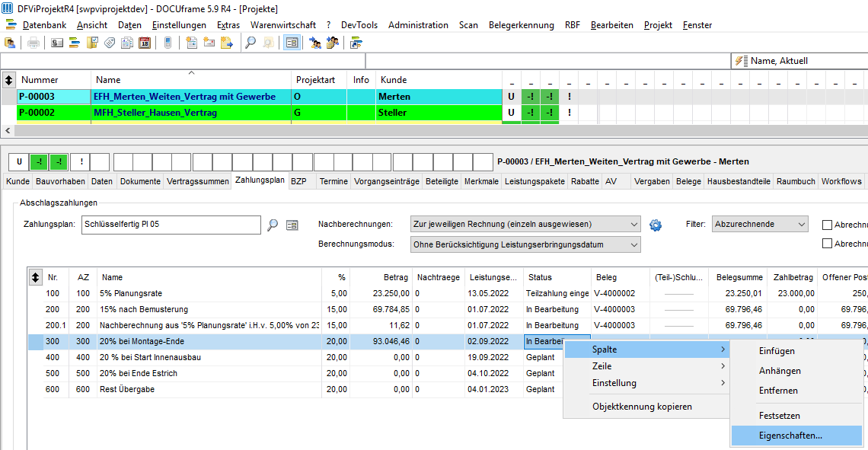868x450 pixels.
Task: Click the stacked documents toolbar icon
Action: click(x=126, y=43)
